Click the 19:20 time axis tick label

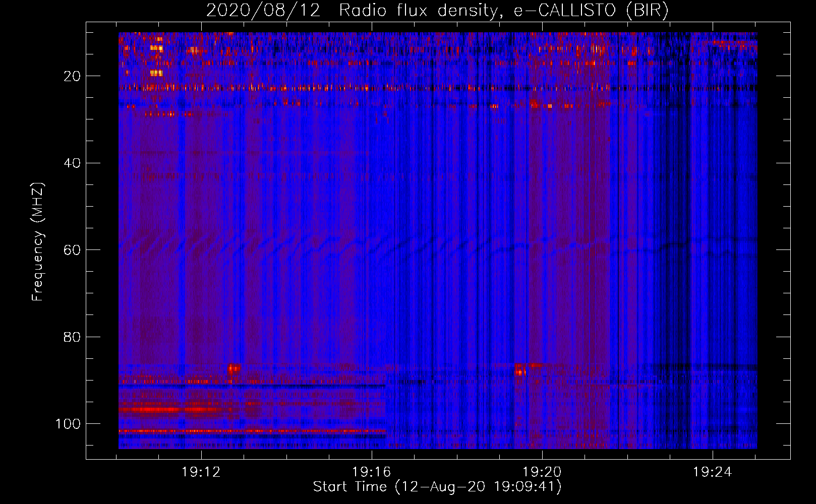[x=542, y=472]
